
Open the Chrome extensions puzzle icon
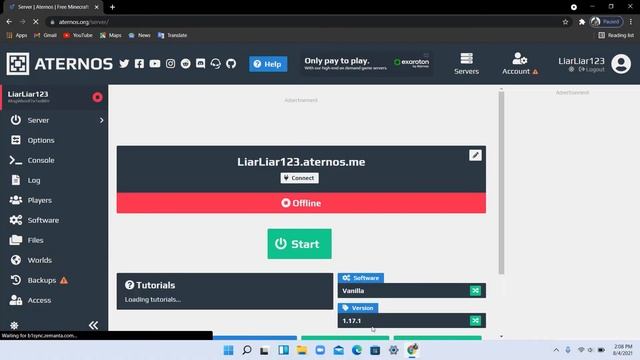pos(582,22)
